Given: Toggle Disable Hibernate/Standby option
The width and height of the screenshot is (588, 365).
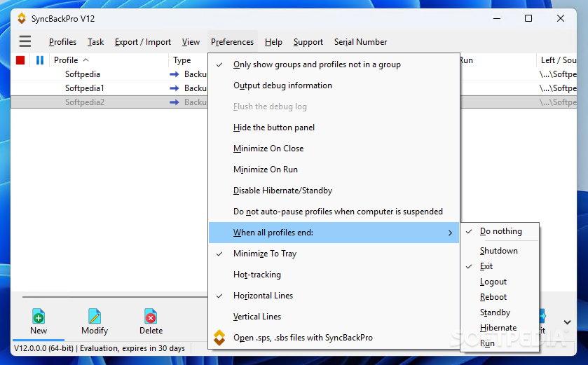Looking at the screenshot, I should coord(334,191).
